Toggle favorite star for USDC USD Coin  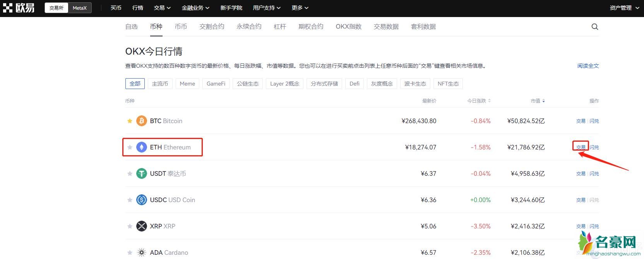click(130, 200)
